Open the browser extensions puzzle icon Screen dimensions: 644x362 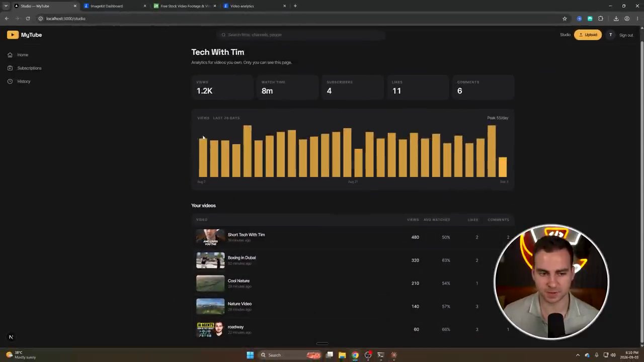tap(601, 19)
